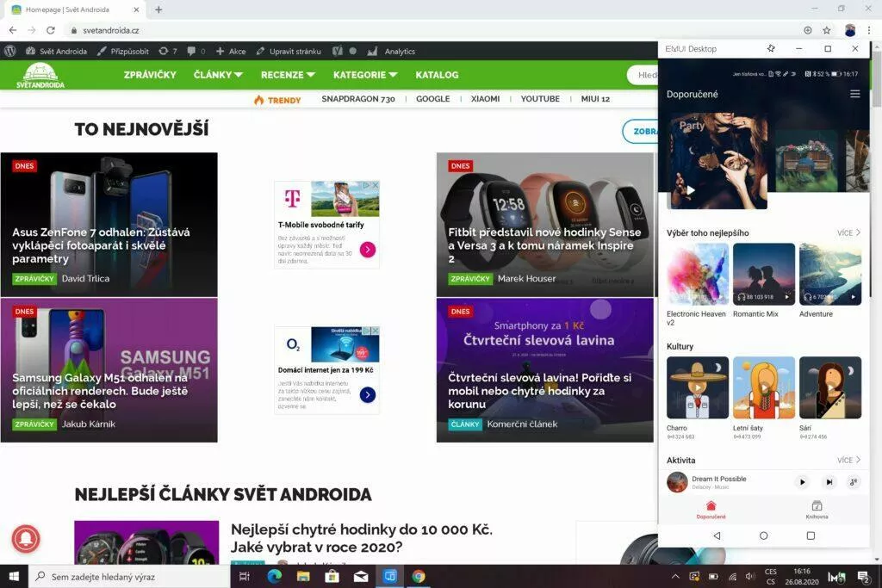Play Dream It Possible track
The width and height of the screenshot is (882, 588).
tap(802, 482)
